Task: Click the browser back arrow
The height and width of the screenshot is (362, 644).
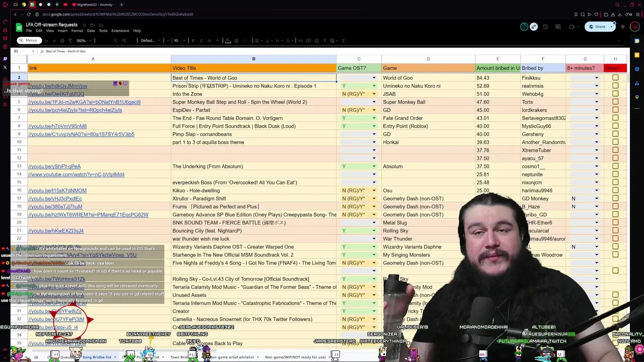Action: point(15,14)
